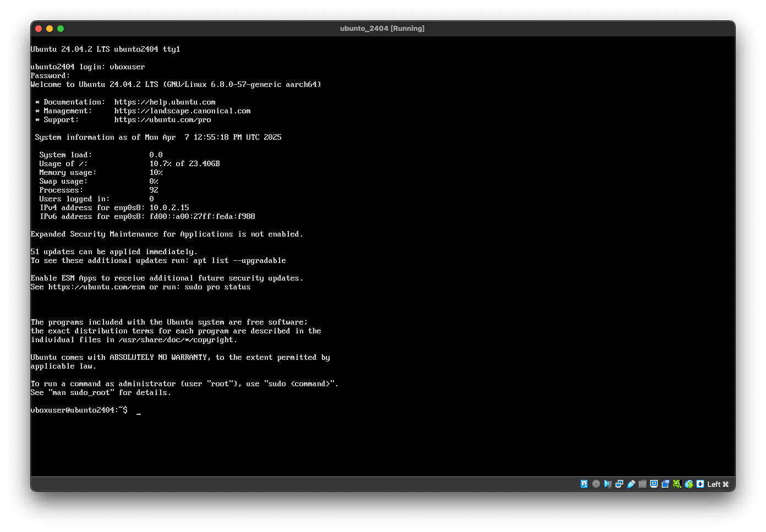Click 'apt list --upgradable' command text

[x=240, y=261]
